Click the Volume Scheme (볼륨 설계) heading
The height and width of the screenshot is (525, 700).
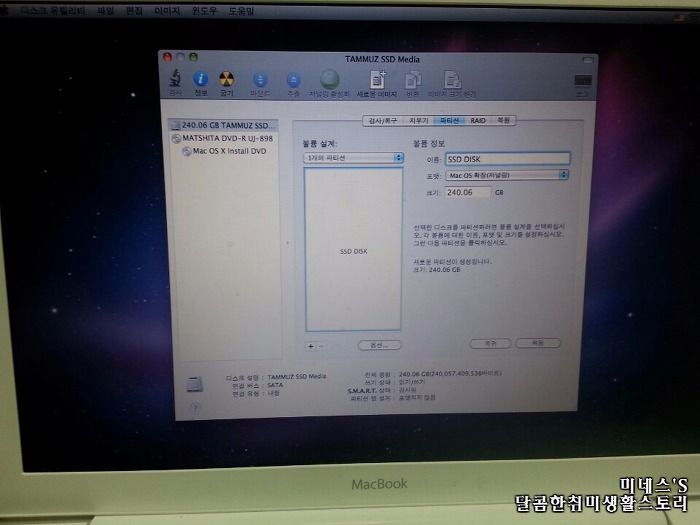coord(320,143)
